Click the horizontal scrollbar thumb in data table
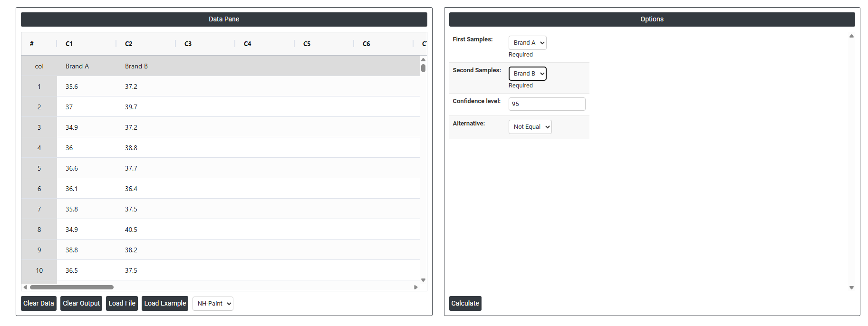The height and width of the screenshot is (326, 868). [x=71, y=287]
